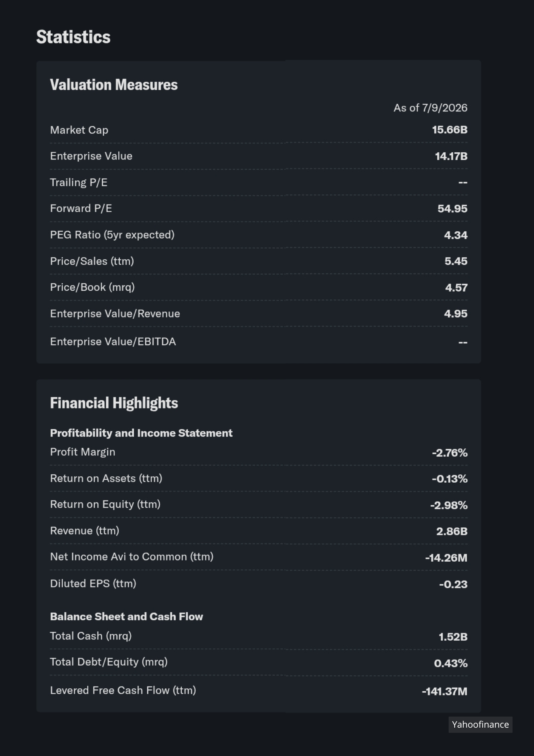Screen dimensions: 534x756
Task: Click the Diluted EPS (ttm) label
Action: pyautogui.click(x=93, y=584)
